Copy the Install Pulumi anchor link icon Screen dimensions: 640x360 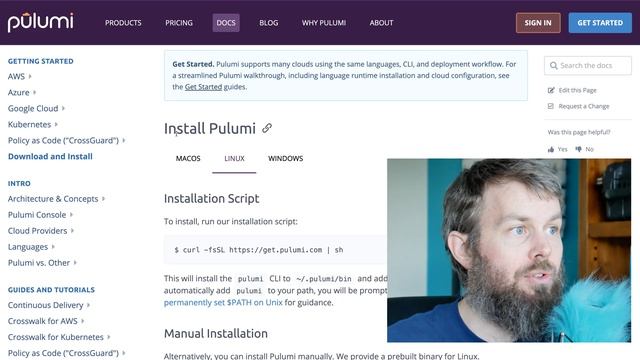click(x=267, y=128)
